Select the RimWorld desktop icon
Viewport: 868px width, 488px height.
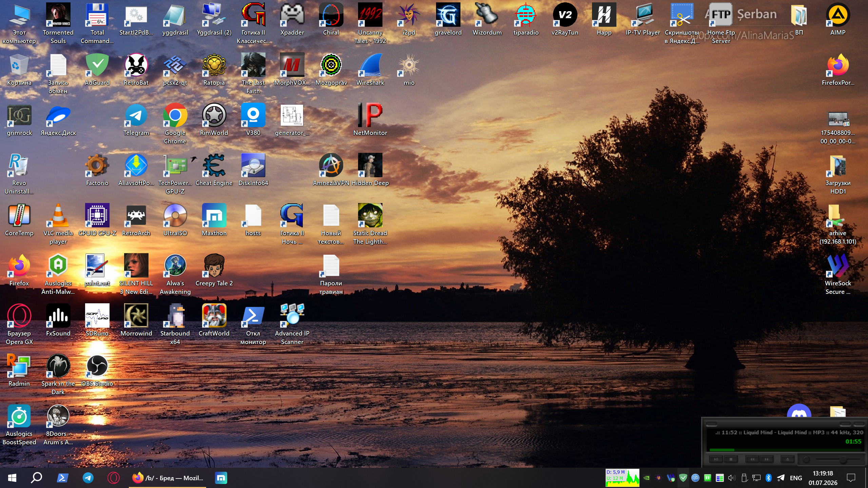[214, 120]
